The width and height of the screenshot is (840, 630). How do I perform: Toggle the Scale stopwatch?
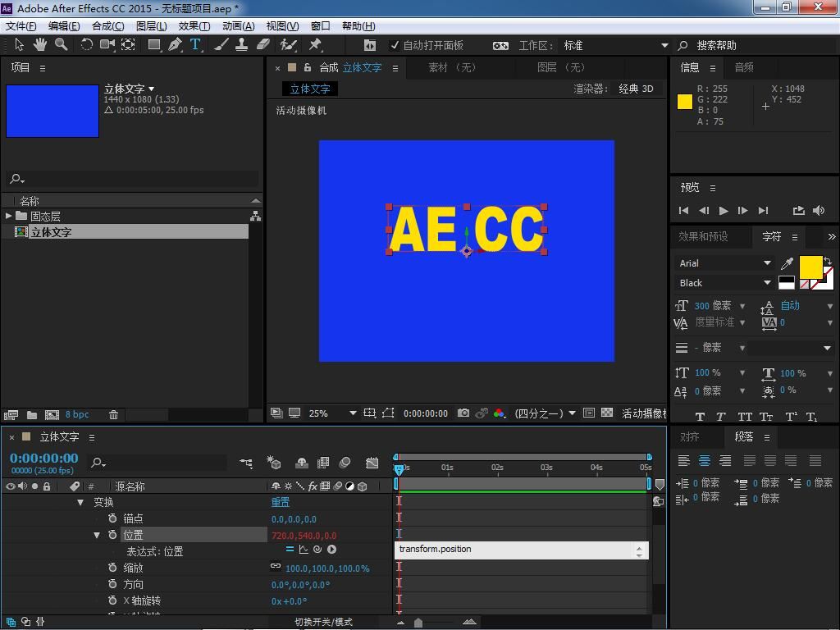(112, 568)
